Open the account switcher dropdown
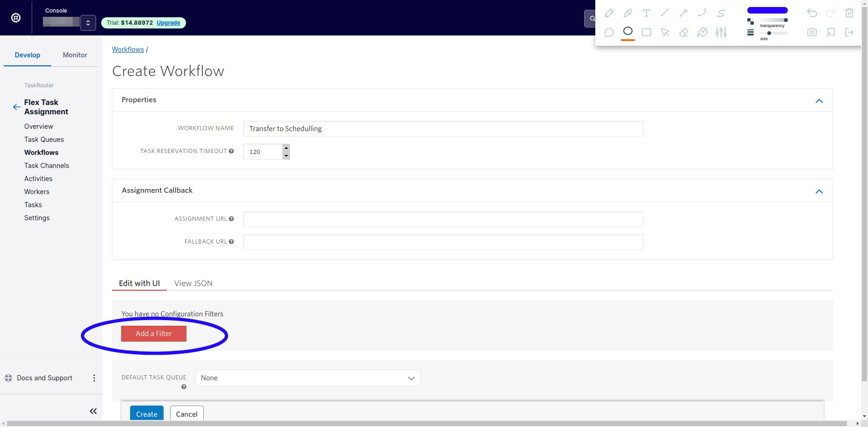This screenshot has height=427, width=868. pos(88,22)
